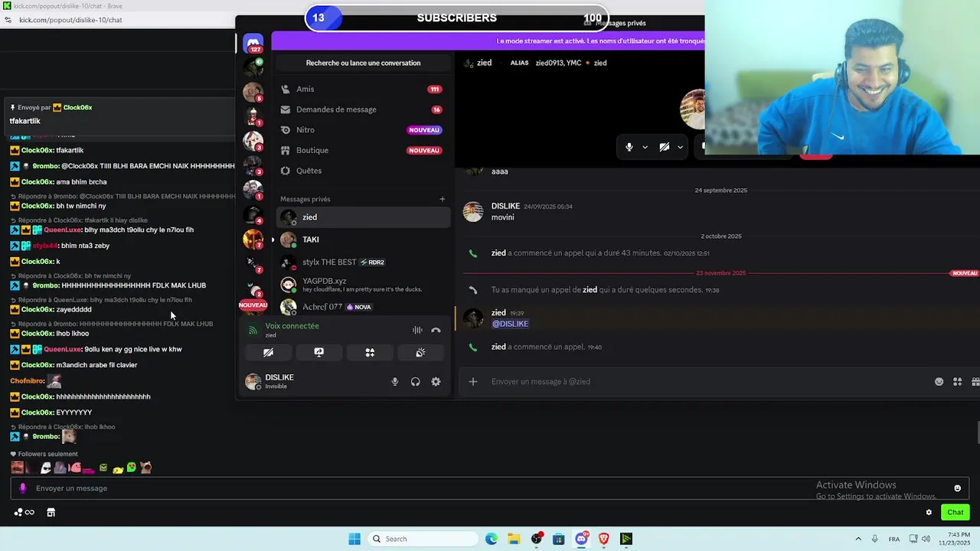
Task: Open YAGPDB.xyz conversation
Action: tap(363, 285)
